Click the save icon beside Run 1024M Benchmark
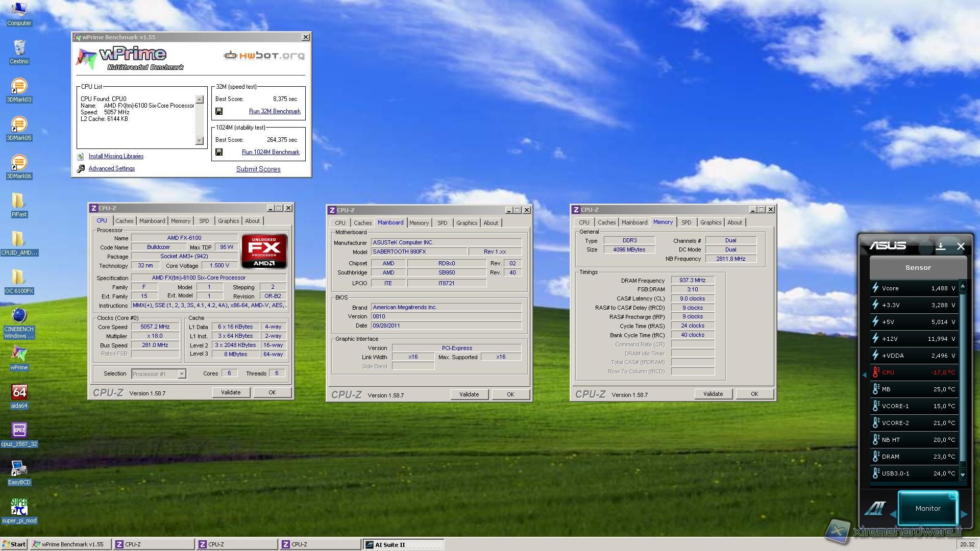The height and width of the screenshot is (551, 980). 219,152
